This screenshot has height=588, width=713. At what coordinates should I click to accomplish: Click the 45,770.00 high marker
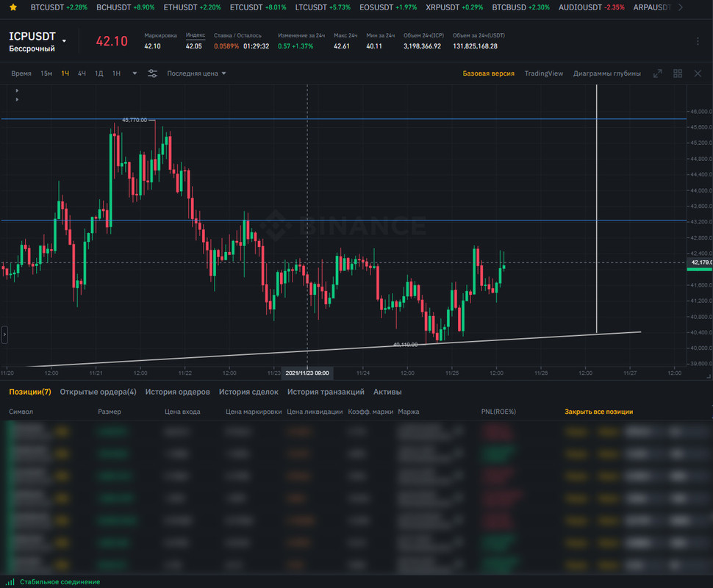[135, 120]
